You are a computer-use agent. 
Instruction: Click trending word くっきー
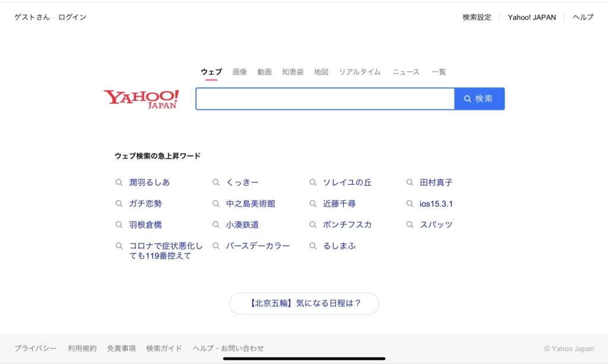[x=242, y=182]
